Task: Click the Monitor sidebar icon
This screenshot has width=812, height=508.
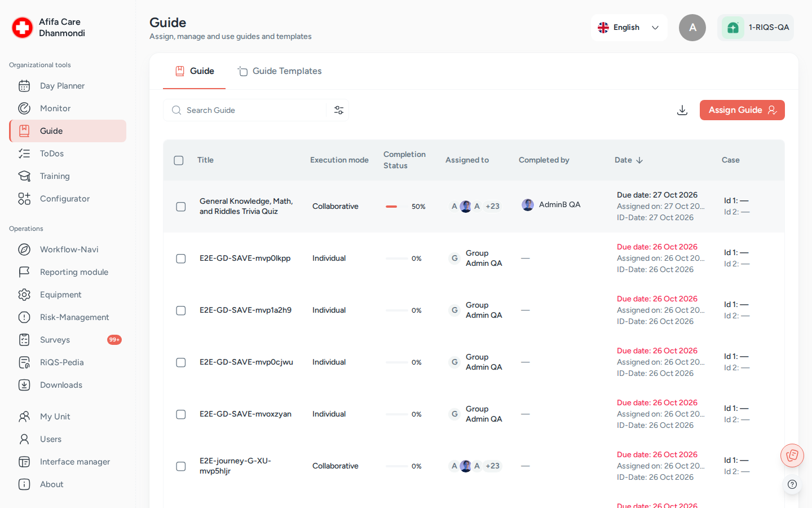Action: pyautogui.click(x=24, y=108)
